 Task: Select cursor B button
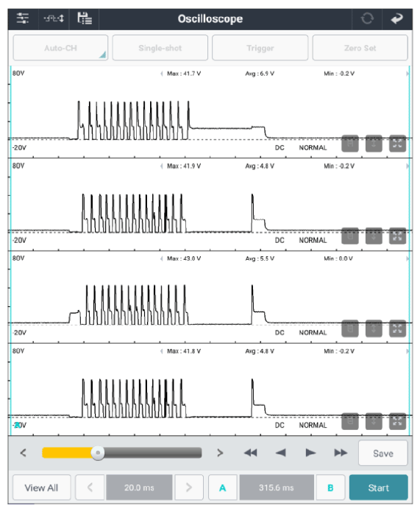click(x=330, y=487)
